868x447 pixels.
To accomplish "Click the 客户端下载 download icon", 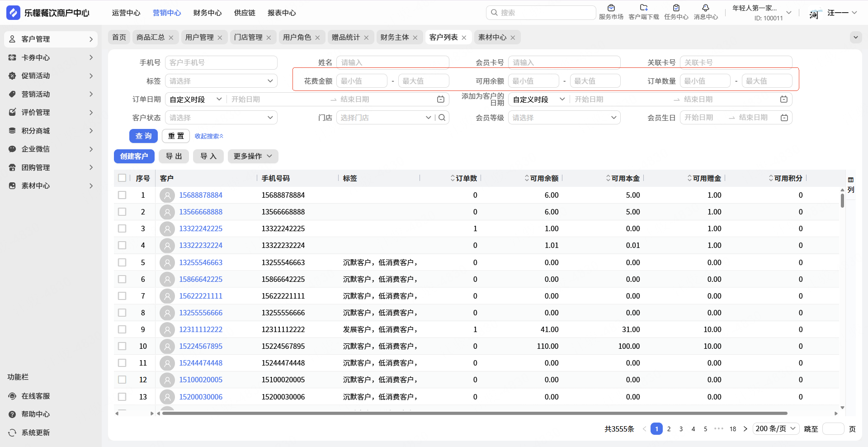I will [644, 8].
